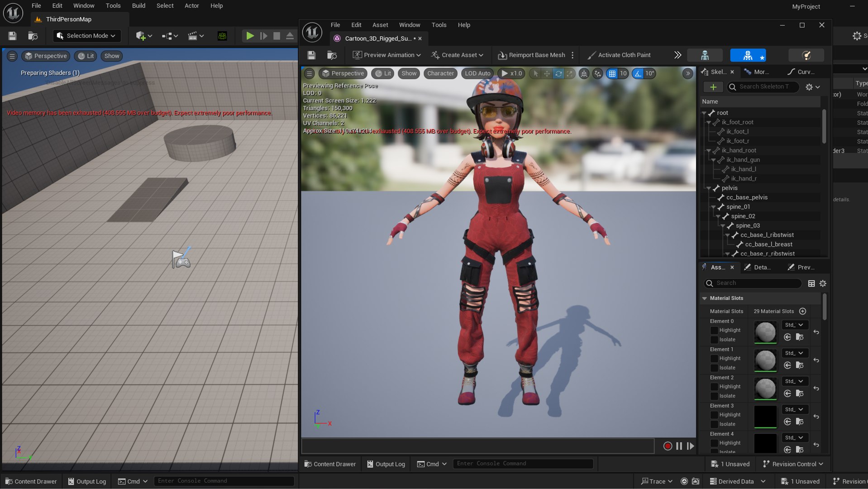Click the LOD Auto button
868x489 pixels.
click(477, 73)
